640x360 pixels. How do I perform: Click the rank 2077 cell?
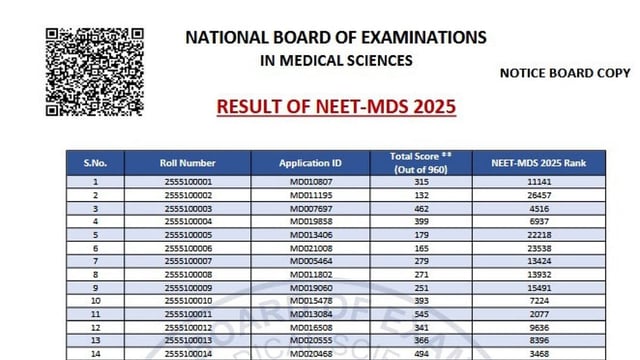(x=539, y=314)
